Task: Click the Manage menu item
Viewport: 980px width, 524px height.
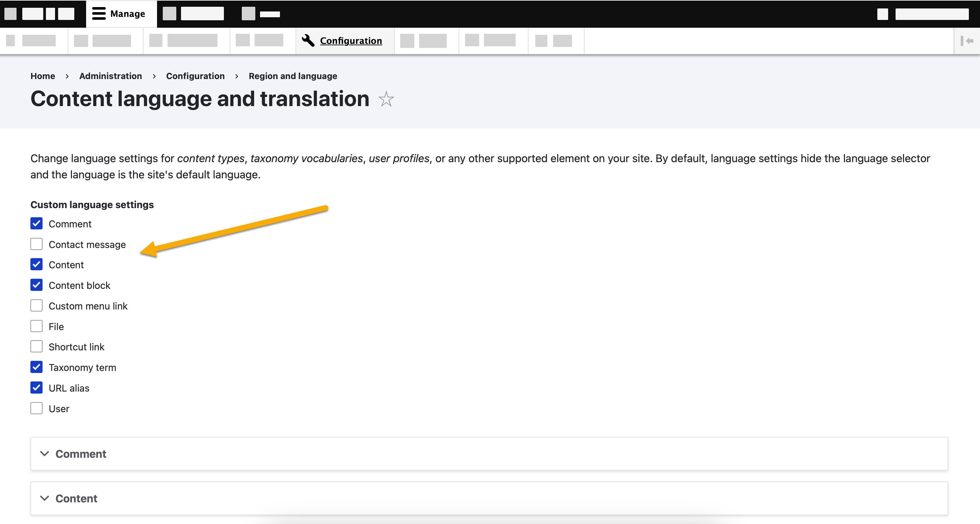Action: point(120,13)
